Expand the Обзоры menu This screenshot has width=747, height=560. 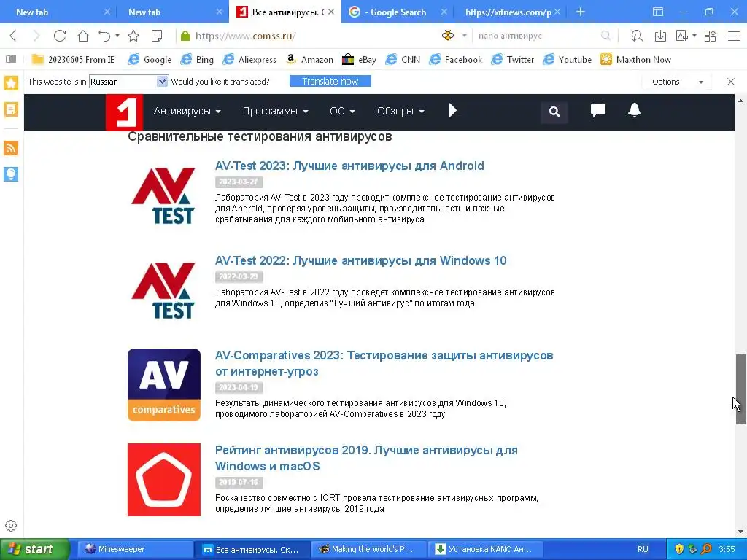click(x=400, y=111)
